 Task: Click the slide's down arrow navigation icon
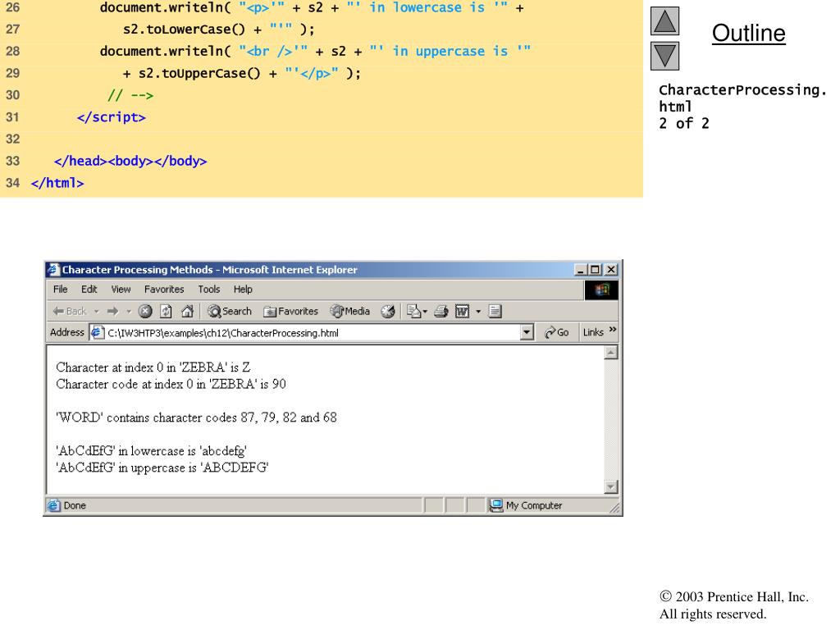point(667,56)
